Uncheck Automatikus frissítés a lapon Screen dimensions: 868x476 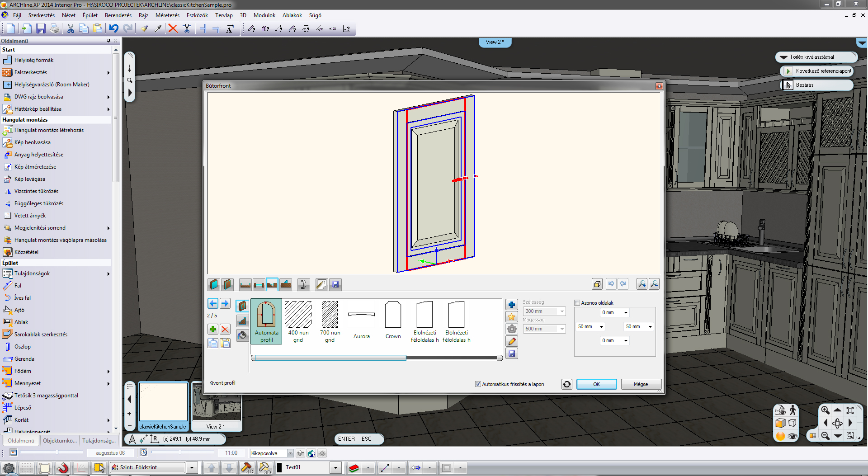478,384
